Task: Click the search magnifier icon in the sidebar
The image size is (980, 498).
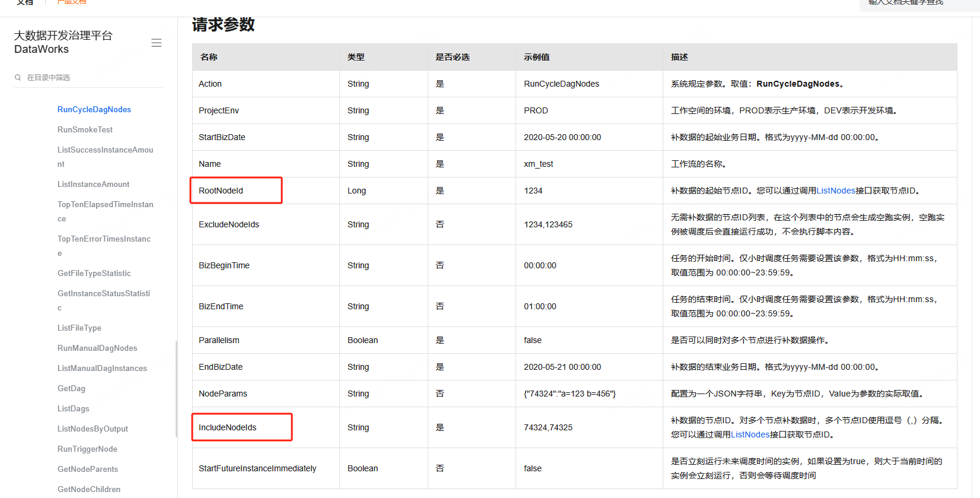Action: pyautogui.click(x=18, y=77)
